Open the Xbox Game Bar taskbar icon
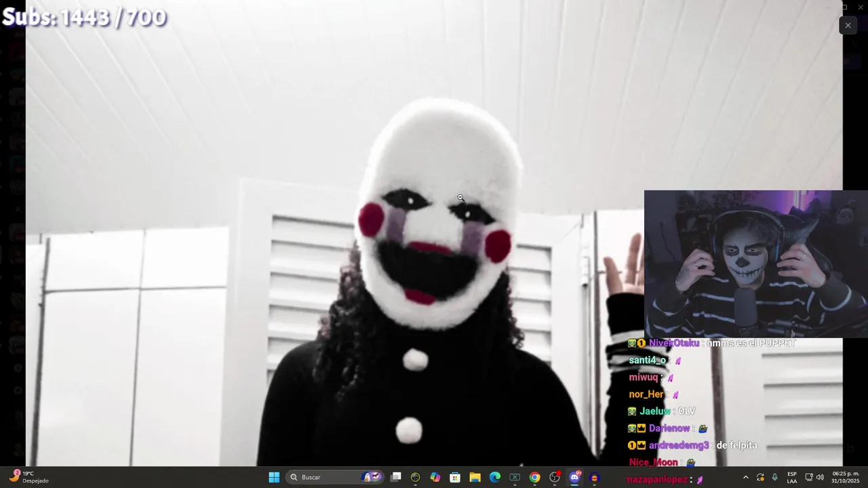The height and width of the screenshot is (488, 868). point(515,477)
